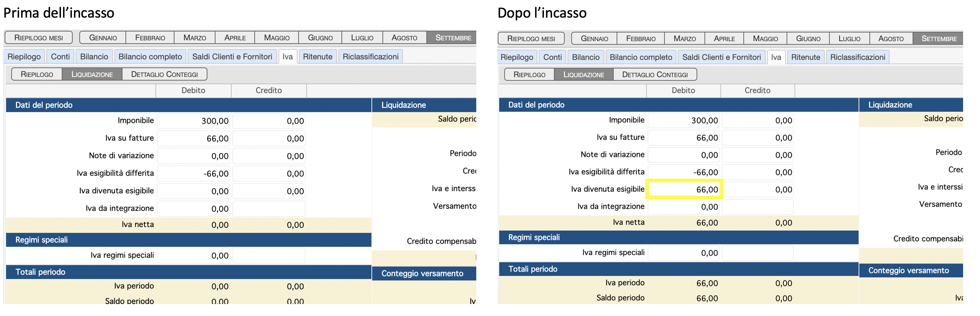Select Agosto month in the Dopo l'incasso panel
980x316 pixels.
(x=891, y=38)
